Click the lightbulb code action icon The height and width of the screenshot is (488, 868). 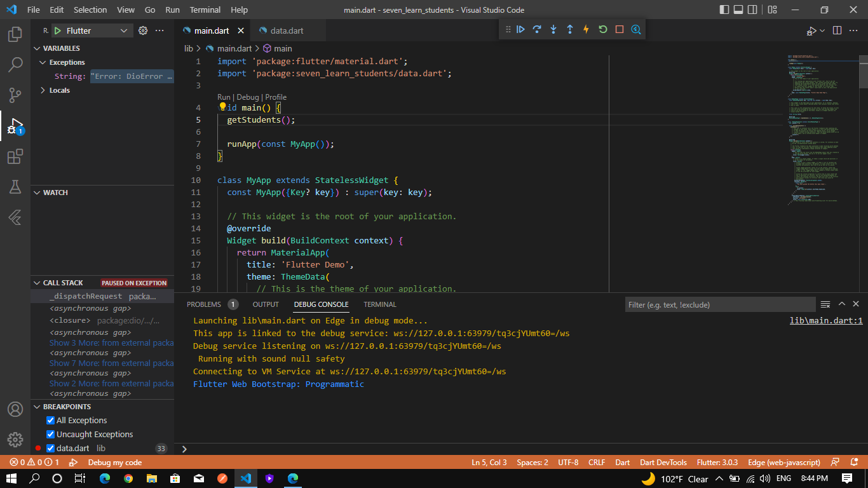coord(222,107)
